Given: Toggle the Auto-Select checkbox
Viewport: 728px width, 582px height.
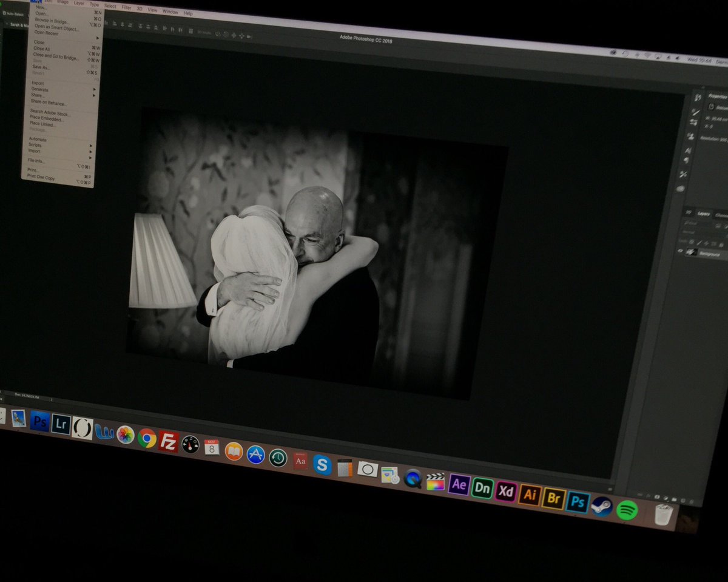Looking at the screenshot, I should 4,12.
